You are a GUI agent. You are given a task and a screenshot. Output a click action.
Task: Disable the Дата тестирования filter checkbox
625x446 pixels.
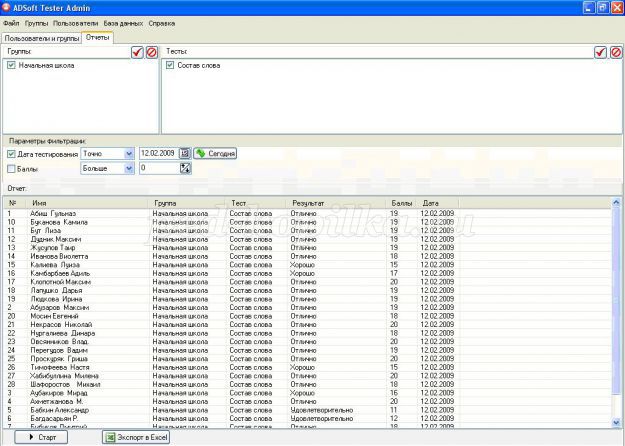[x=12, y=154]
